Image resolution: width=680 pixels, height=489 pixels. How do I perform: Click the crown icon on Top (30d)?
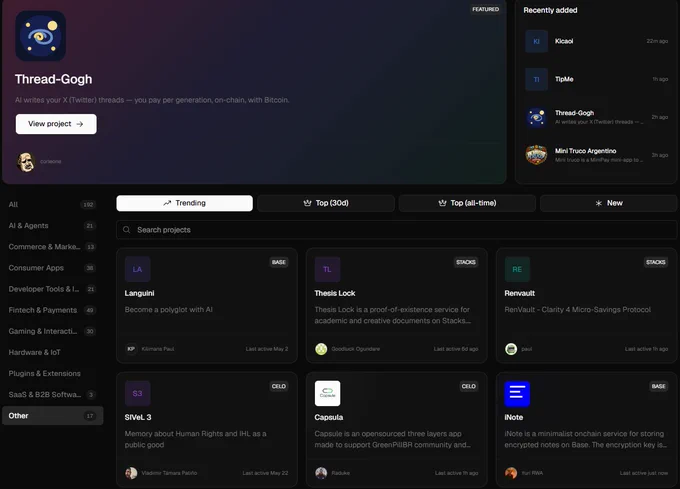point(307,203)
